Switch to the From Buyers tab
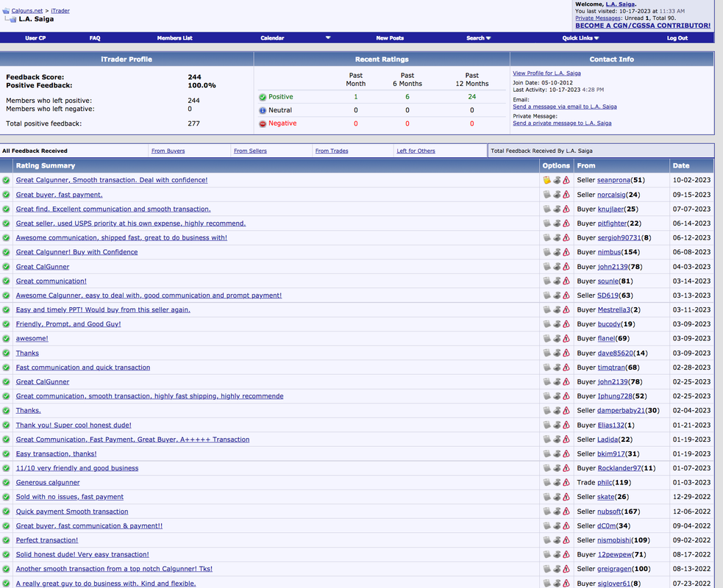723x588 pixels. pyautogui.click(x=168, y=151)
